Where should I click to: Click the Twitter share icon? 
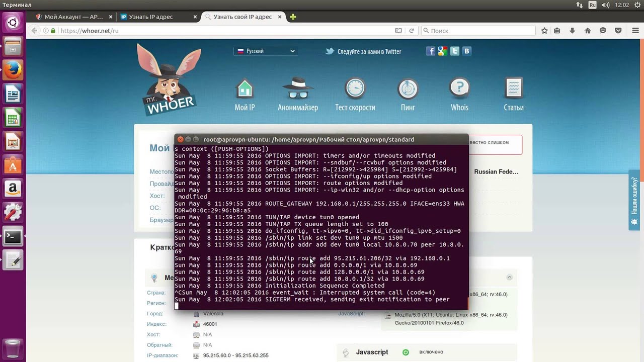[455, 51]
